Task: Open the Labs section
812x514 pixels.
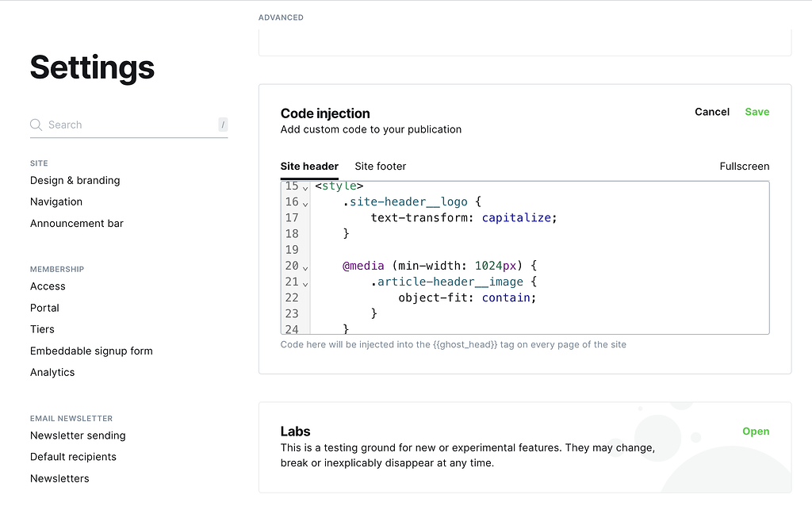Action: (x=755, y=432)
